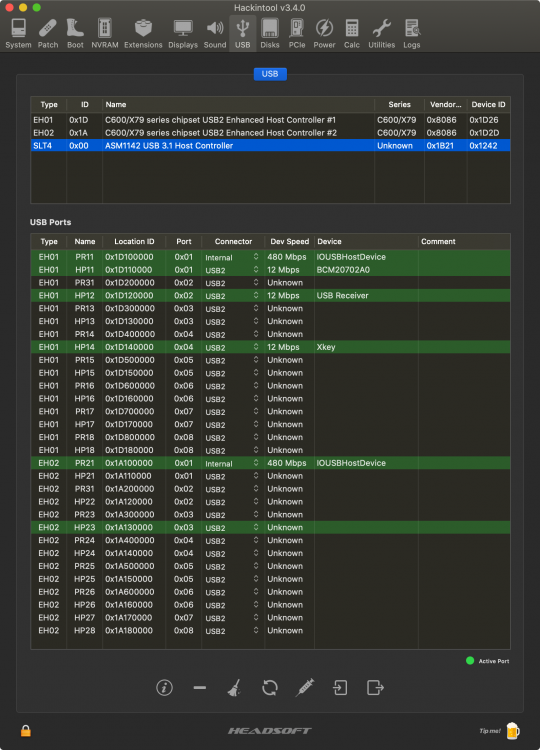Click the syringe inject icon

point(305,688)
